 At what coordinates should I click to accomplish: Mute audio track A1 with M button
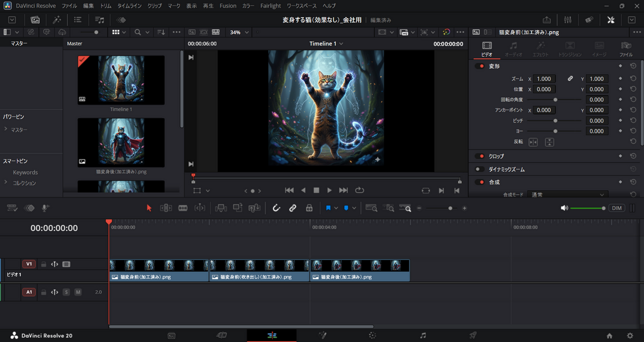pyautogui.click(x=78, y=292)
